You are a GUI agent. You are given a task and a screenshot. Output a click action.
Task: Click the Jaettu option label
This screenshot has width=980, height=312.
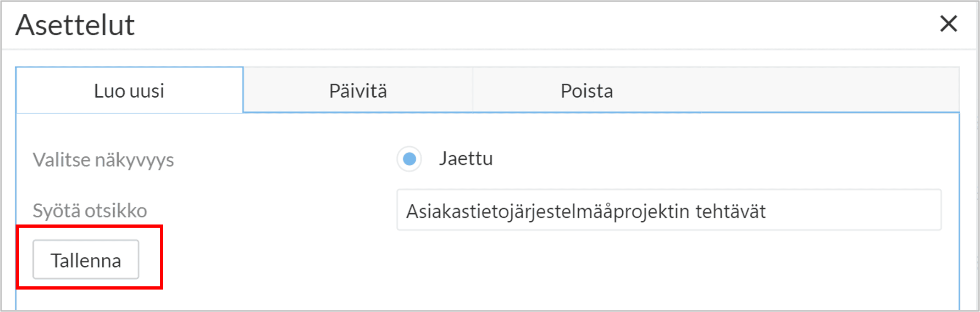coord(465,159)
